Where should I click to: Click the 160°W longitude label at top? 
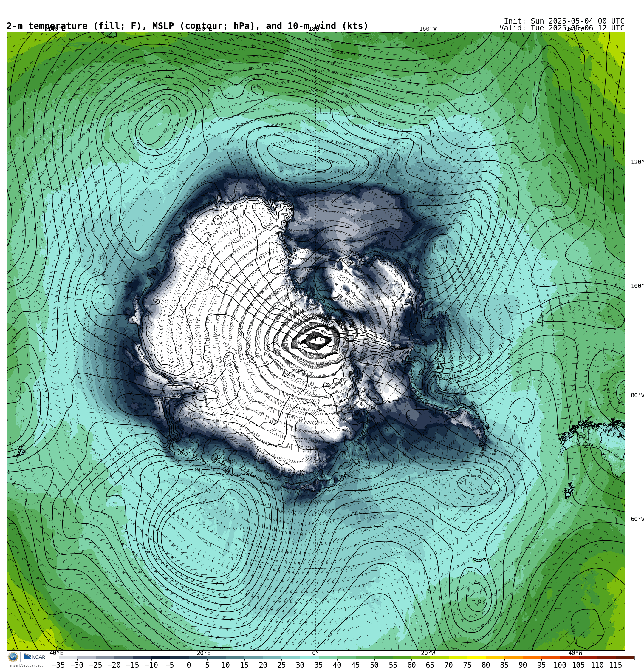coord(428,29)
